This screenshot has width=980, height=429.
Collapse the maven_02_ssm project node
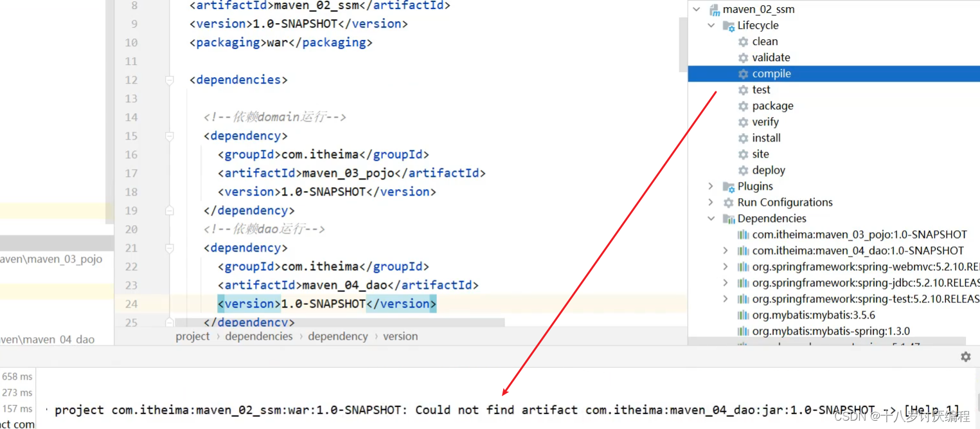tap(697, 10)
